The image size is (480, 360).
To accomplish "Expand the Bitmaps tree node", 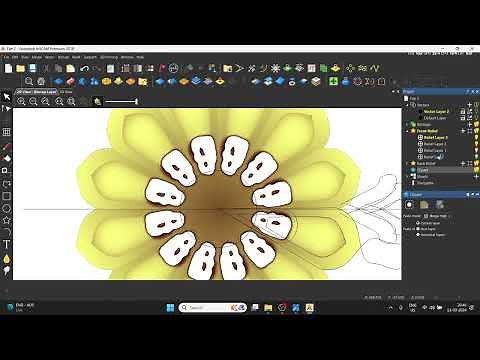I will tap(407, 124).
